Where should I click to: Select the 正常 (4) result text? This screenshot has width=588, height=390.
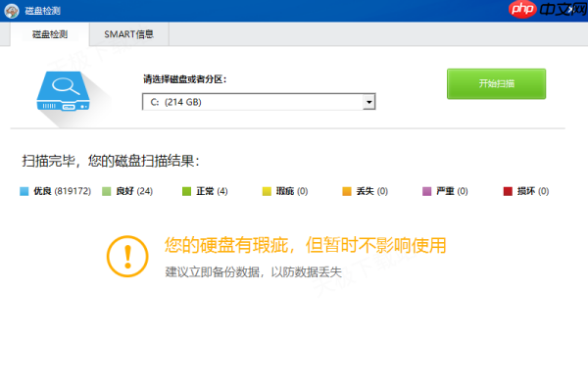point(212,191)
